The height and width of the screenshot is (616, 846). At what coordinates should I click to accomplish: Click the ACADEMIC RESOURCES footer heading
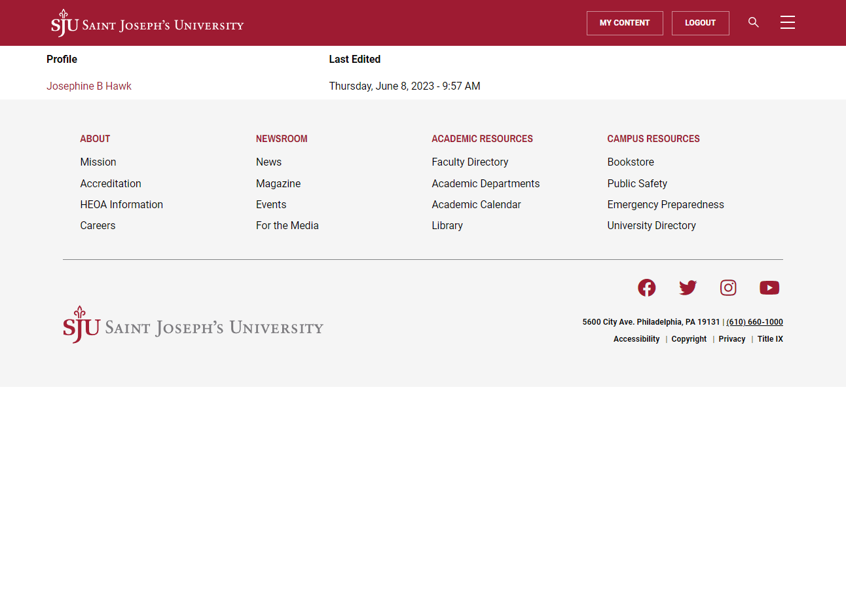coord(482,139)
